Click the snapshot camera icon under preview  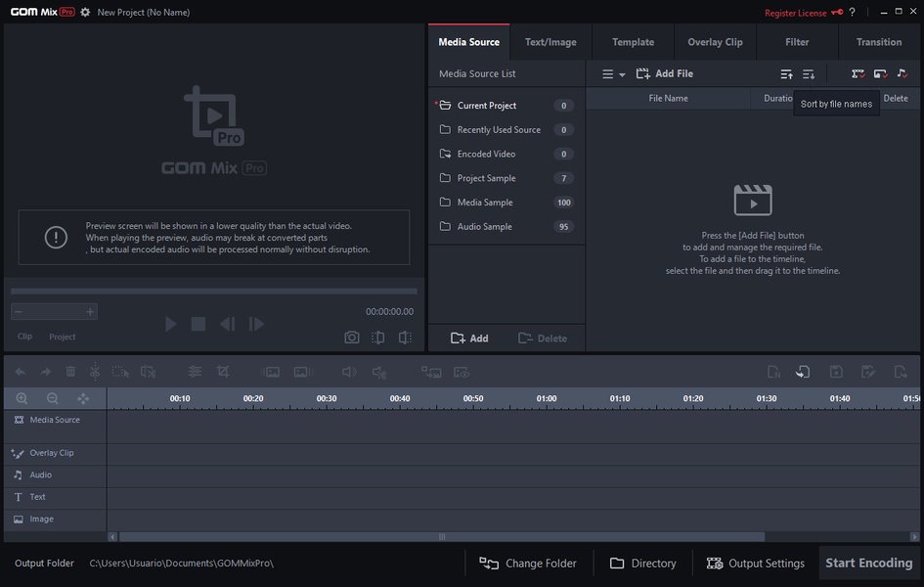coord(351,338)
